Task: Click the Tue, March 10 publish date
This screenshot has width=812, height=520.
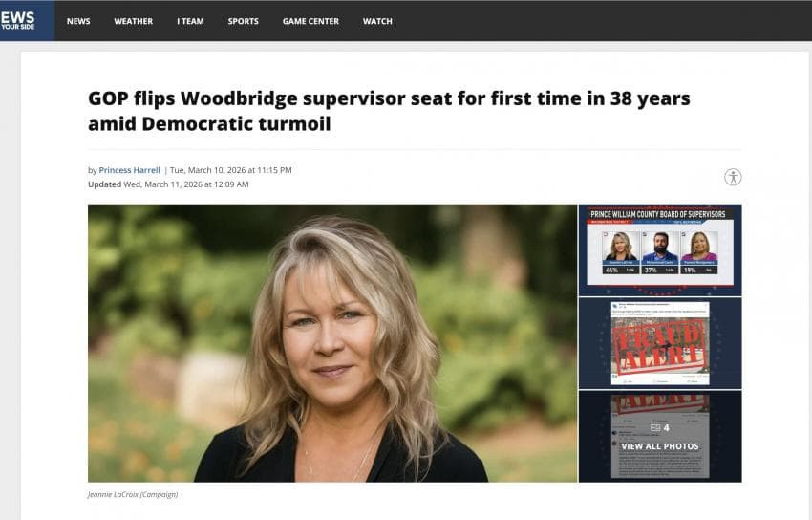Action: (x=230, y=170)
